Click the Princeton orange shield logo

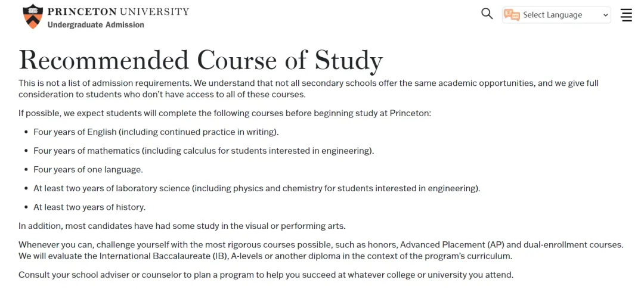33,17
